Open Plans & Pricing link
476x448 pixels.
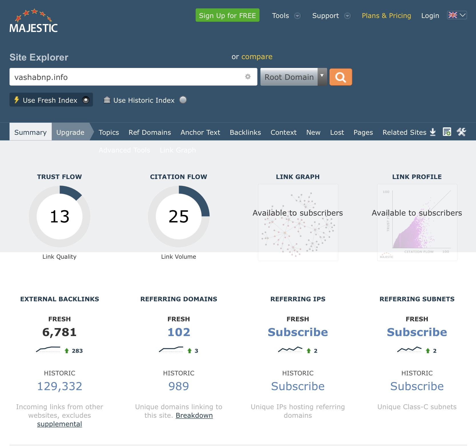pos(386,16)
